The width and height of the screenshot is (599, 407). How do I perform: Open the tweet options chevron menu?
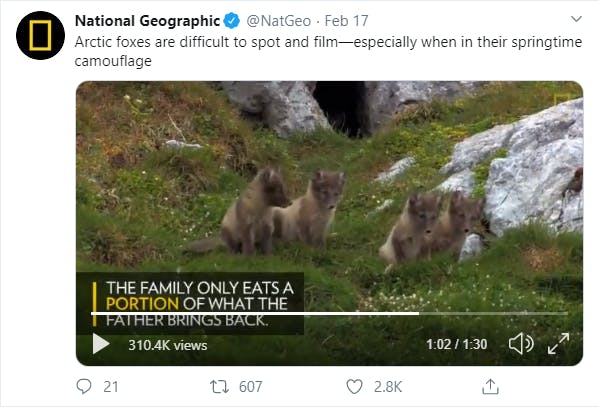click(576, 19)
